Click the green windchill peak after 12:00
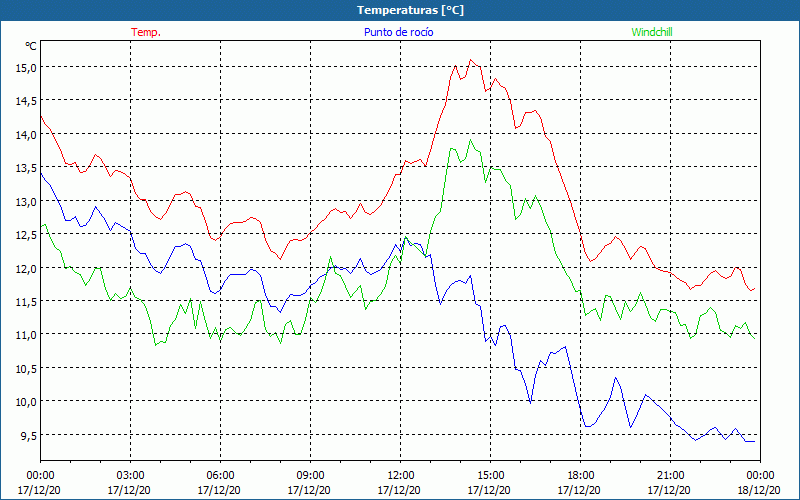The image size is (800, 500). [470, 140]
